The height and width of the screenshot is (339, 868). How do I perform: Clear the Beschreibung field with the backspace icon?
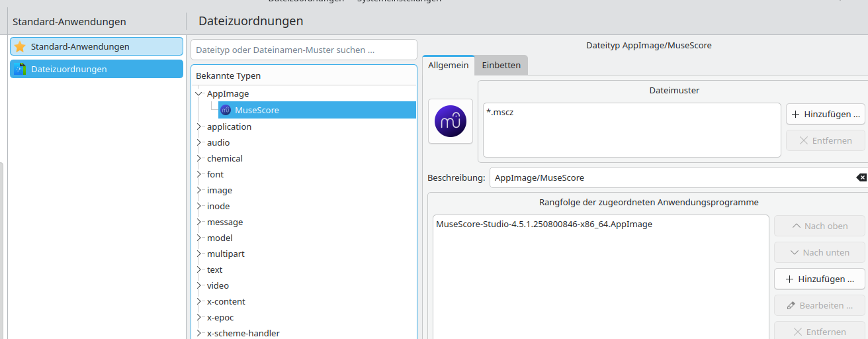tap(861, 177)
